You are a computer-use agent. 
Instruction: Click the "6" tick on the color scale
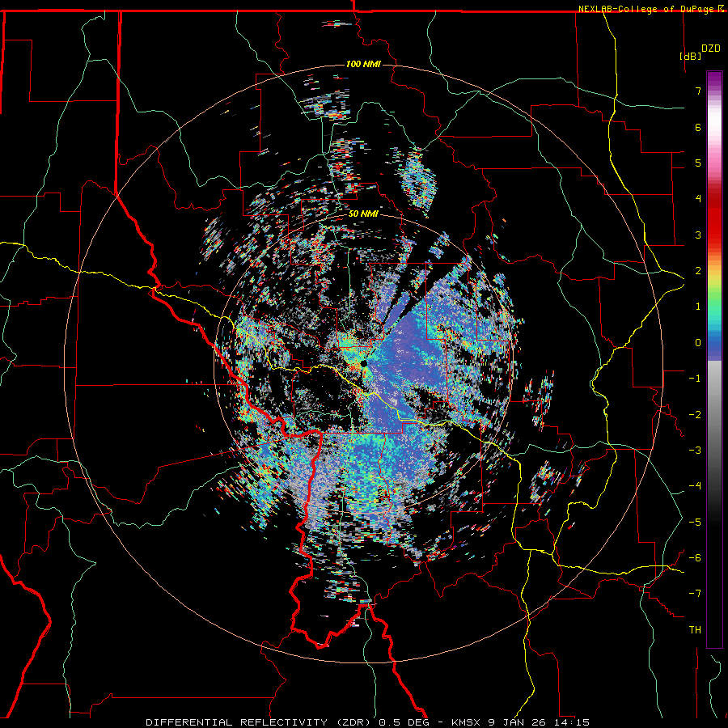point(698,127)
